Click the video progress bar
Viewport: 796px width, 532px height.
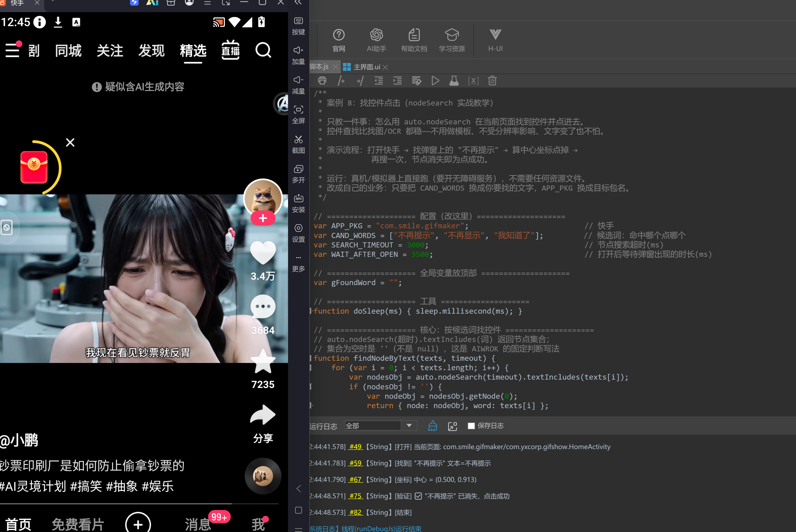[139, 504]
